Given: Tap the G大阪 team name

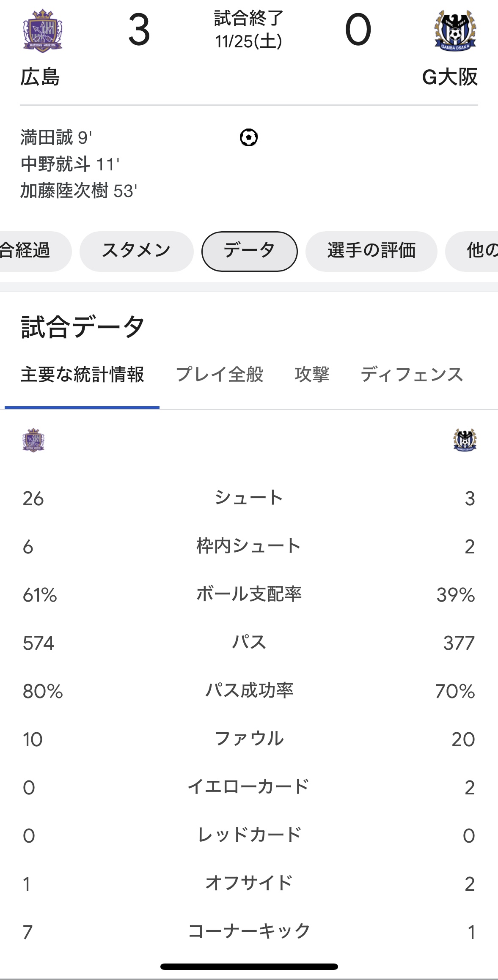Looking at the screenshot, I should (x=450, y=77).
